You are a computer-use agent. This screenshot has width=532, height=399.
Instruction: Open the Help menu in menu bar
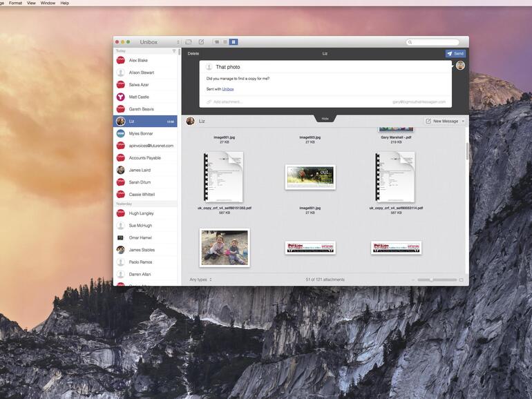pyautogui.click(x=64, y=3)
